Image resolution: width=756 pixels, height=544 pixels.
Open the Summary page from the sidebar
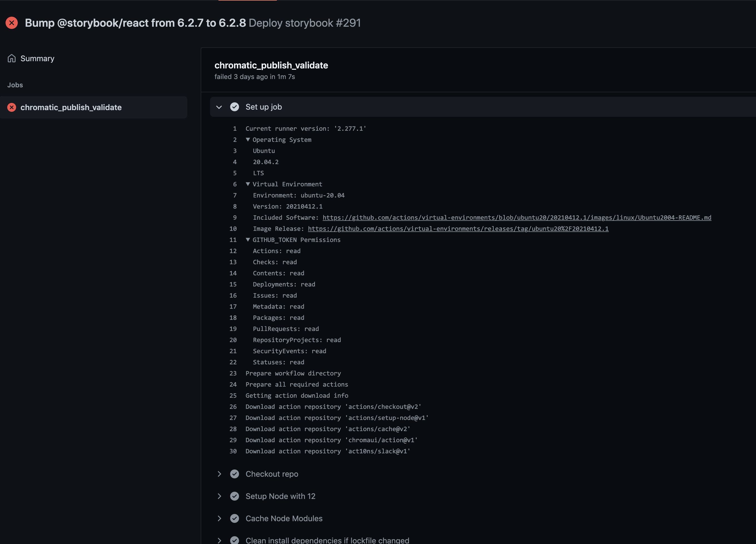[37, 58]
